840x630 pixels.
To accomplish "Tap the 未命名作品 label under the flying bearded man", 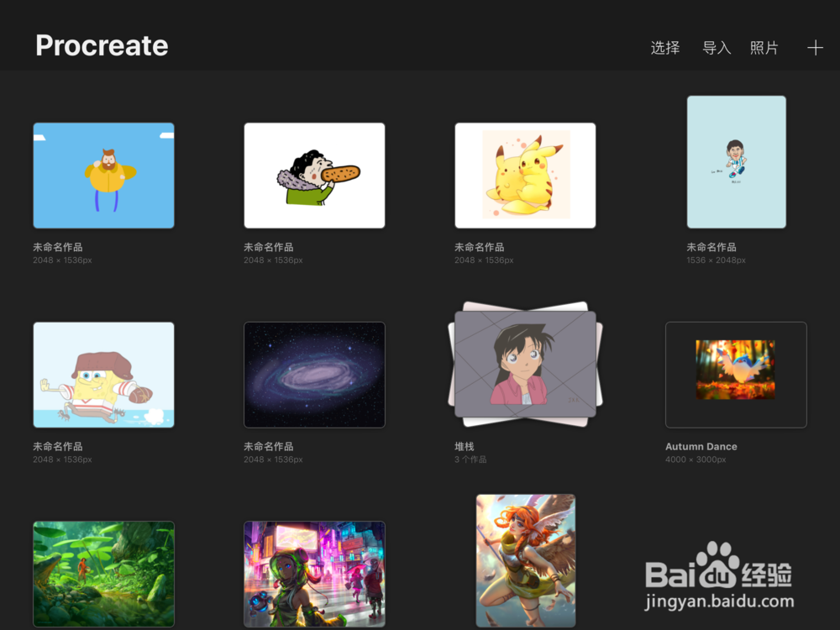I will 58,247.
